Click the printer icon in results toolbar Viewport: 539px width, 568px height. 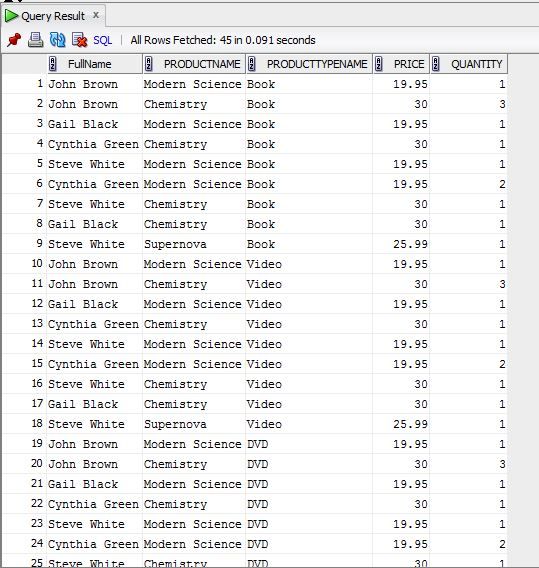click(35, 40)
